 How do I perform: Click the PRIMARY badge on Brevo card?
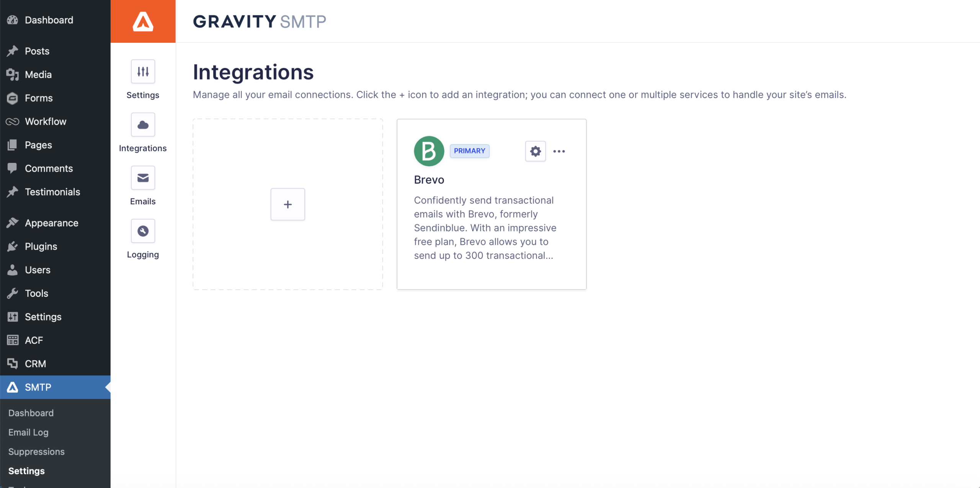[x=469, y=151]
